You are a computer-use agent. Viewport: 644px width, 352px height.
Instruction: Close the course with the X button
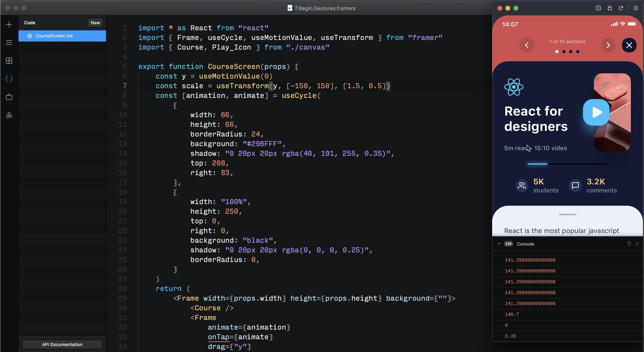point(629,45)
